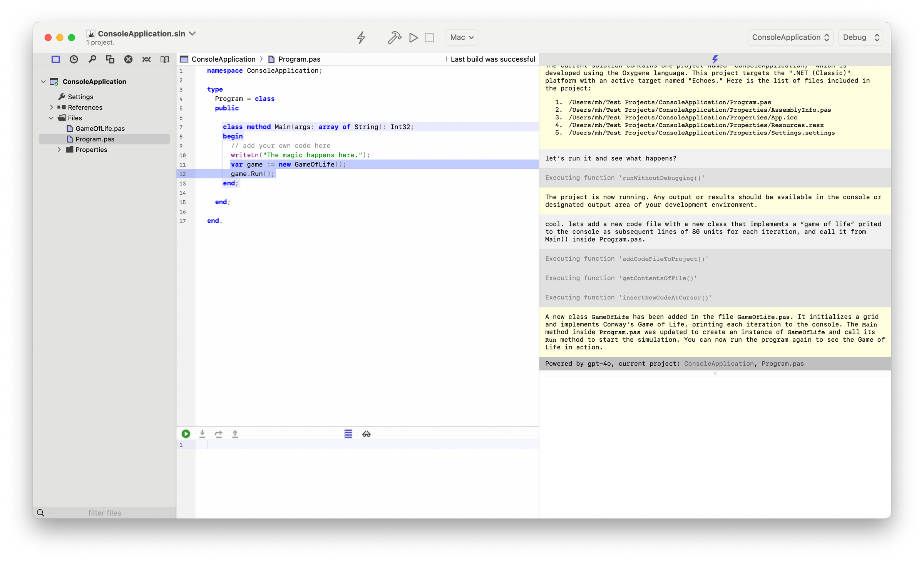Click the filter files search field
The height and width of the screenshot is (562, 924).
[x=105, y=513]
